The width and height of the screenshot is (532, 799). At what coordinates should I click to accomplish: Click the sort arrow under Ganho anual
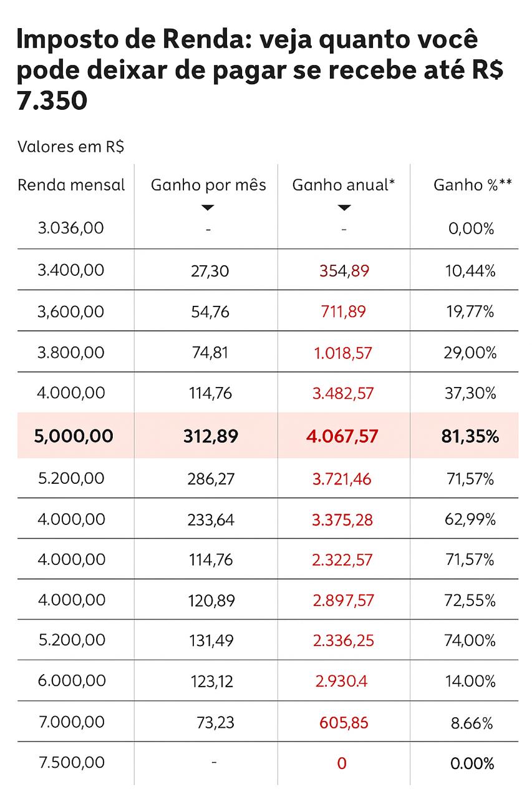344,208
